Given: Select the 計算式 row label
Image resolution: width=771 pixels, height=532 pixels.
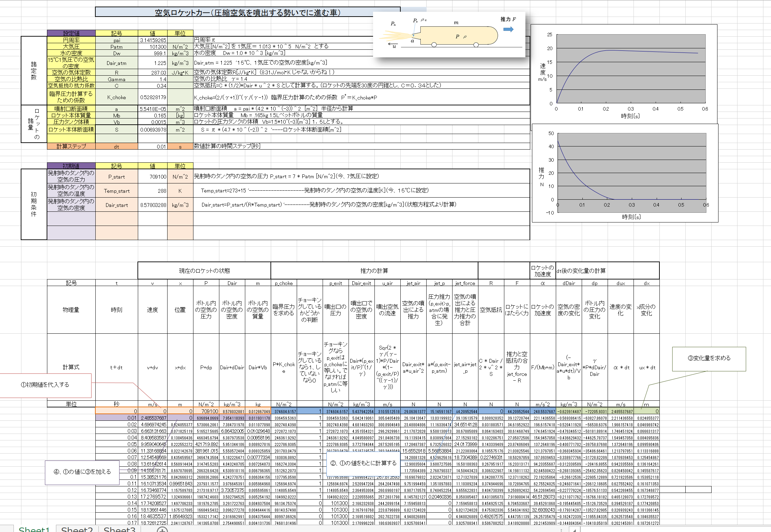Looking at the screenshot, I should 71,367.
